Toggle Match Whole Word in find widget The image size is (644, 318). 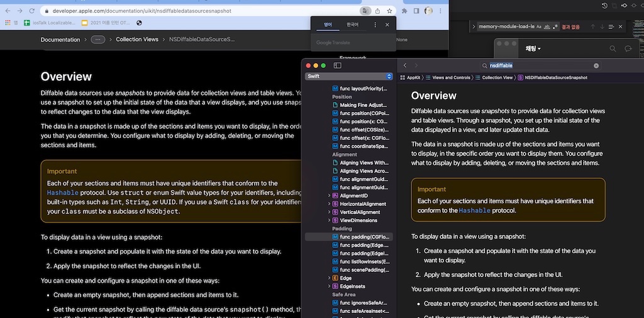(547, 26)
